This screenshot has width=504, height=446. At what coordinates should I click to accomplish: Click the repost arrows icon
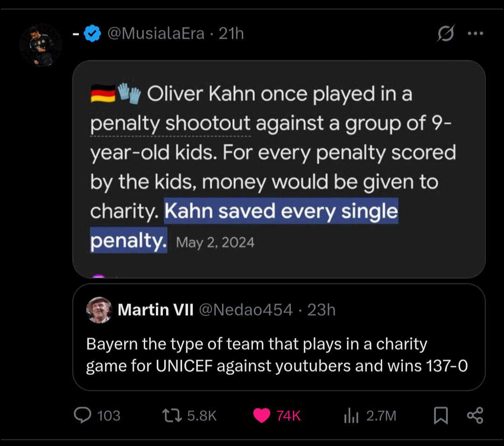pyautogui.click(x=172, y=415)
